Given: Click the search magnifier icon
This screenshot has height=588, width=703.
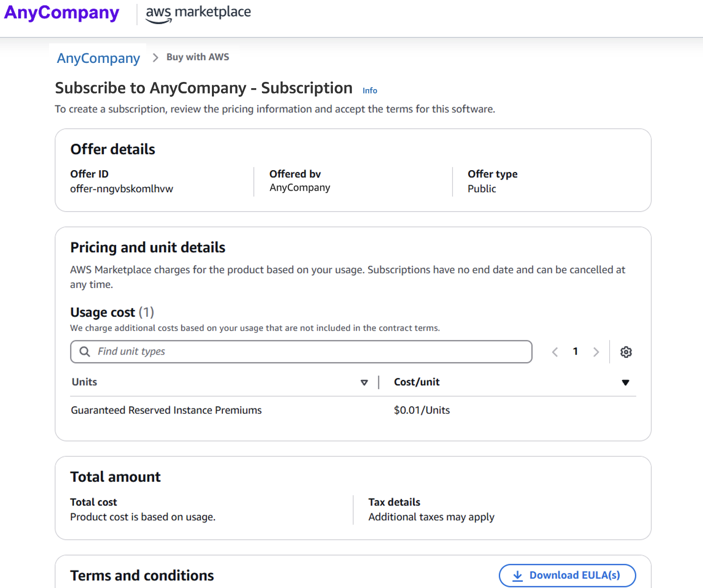Looking at the screenshot, I should [x=85, y=352].
